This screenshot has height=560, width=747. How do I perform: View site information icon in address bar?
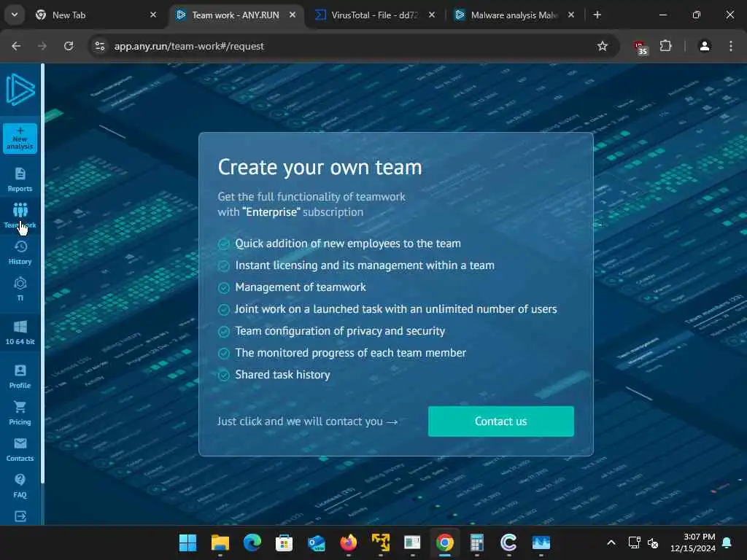(x=100, y=46)
